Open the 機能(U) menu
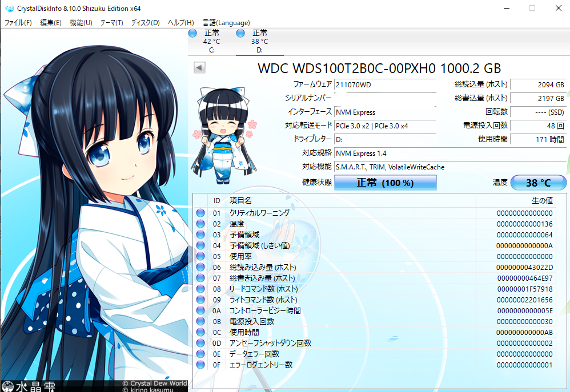 tap(81, 22)
